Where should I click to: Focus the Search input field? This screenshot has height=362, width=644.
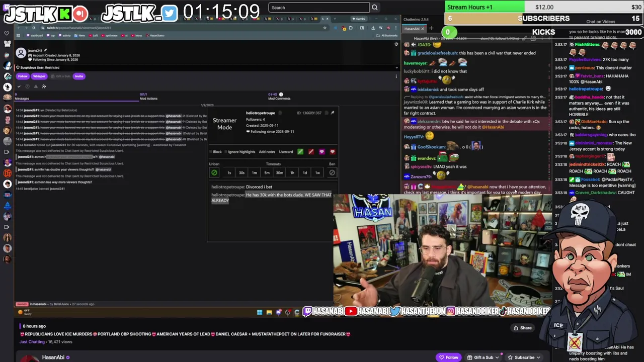(x=318, y=8)
